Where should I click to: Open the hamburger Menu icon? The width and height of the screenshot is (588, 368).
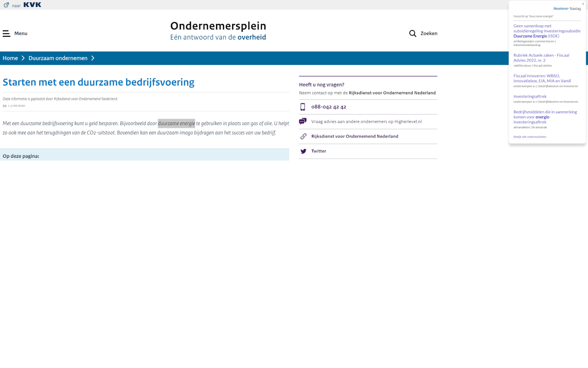pos(6,34)
